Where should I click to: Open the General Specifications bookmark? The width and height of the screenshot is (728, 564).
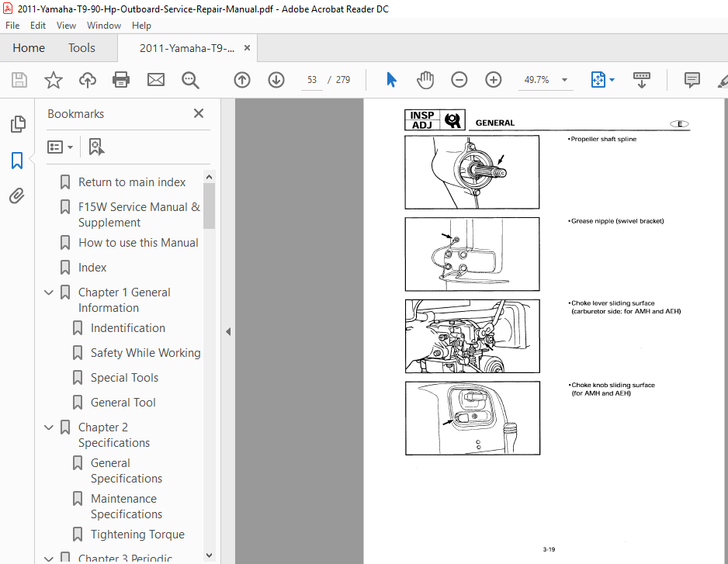pos(127,471)
